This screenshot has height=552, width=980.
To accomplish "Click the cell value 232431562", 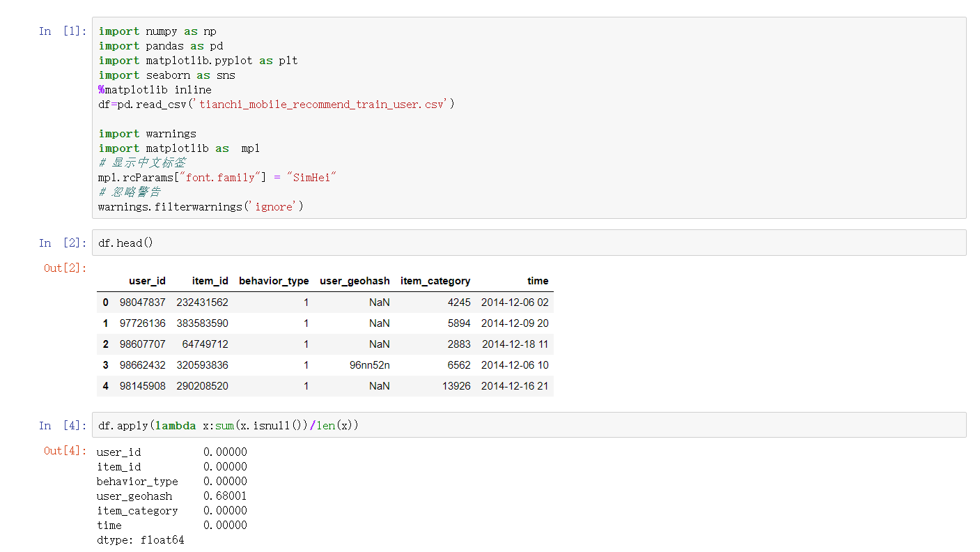I will pyautogui.click(x=203, y=302).
